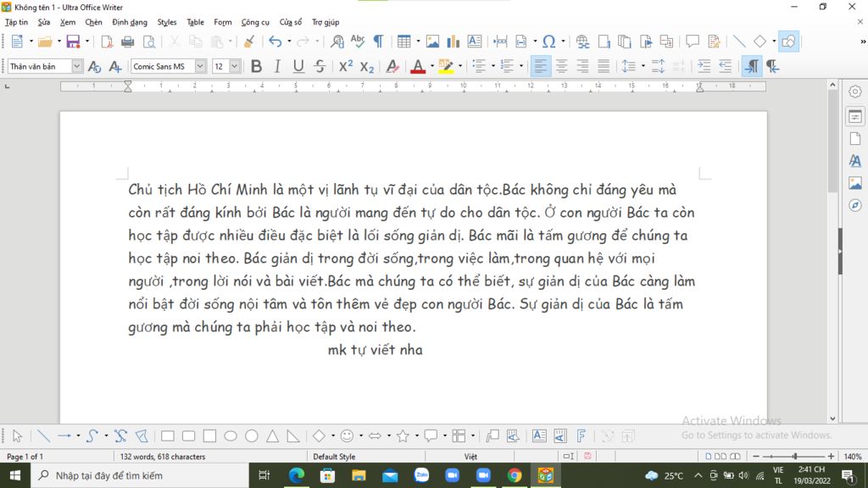
Task: Click the Việt language status field
Action: click(x=470, y=457)
